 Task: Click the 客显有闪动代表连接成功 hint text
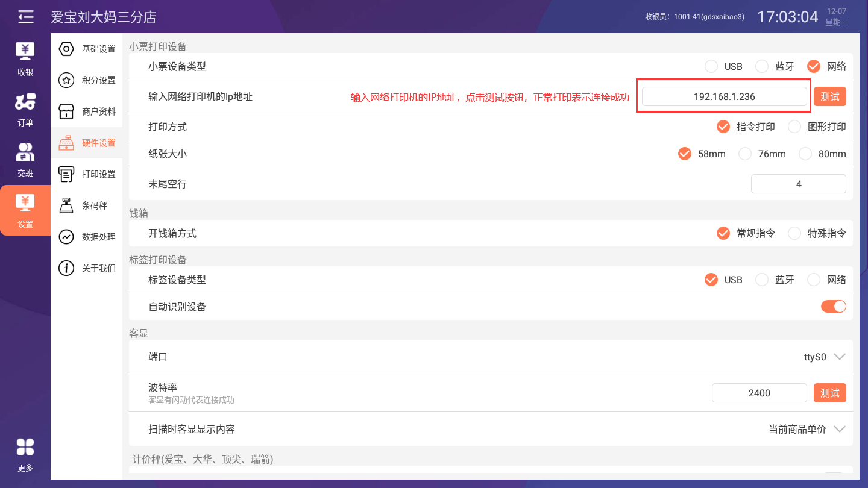[x=191, y=400]
